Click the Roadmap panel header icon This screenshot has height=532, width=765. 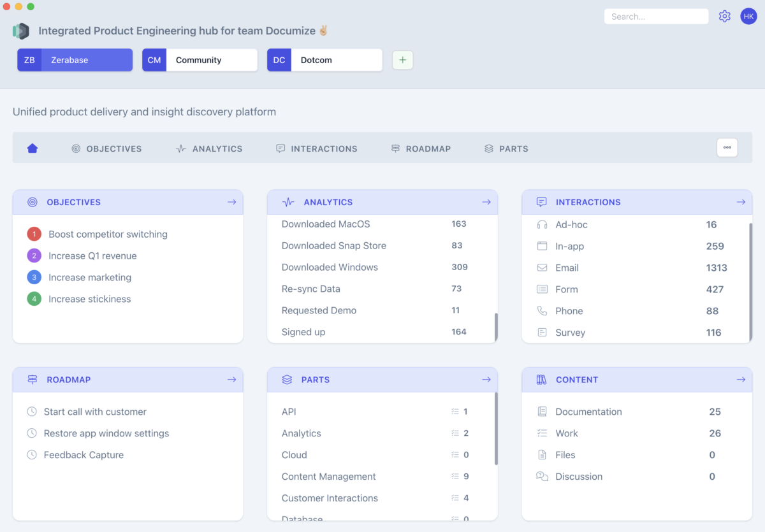pyautogui.click(x=33, y=379)
